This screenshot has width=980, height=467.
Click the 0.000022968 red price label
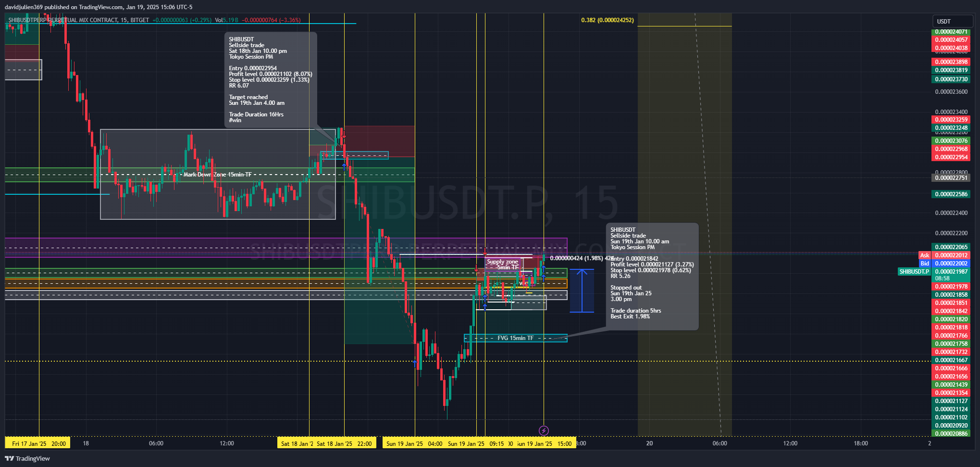coord(951,149)
